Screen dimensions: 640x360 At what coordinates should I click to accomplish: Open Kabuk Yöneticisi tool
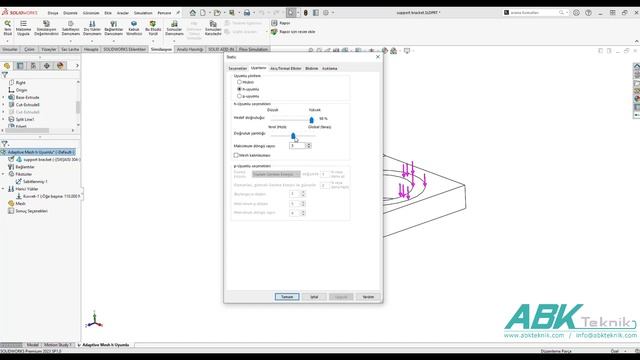coord(133,24)
